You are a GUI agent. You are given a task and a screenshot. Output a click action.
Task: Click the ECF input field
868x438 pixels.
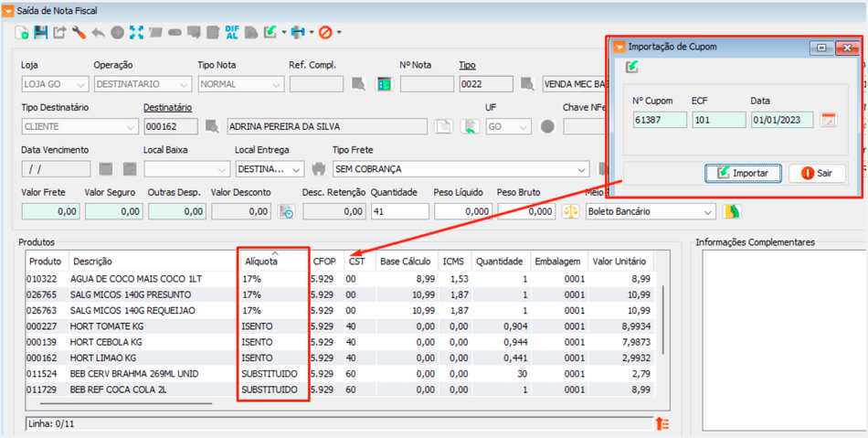click(x=718, y=120)
